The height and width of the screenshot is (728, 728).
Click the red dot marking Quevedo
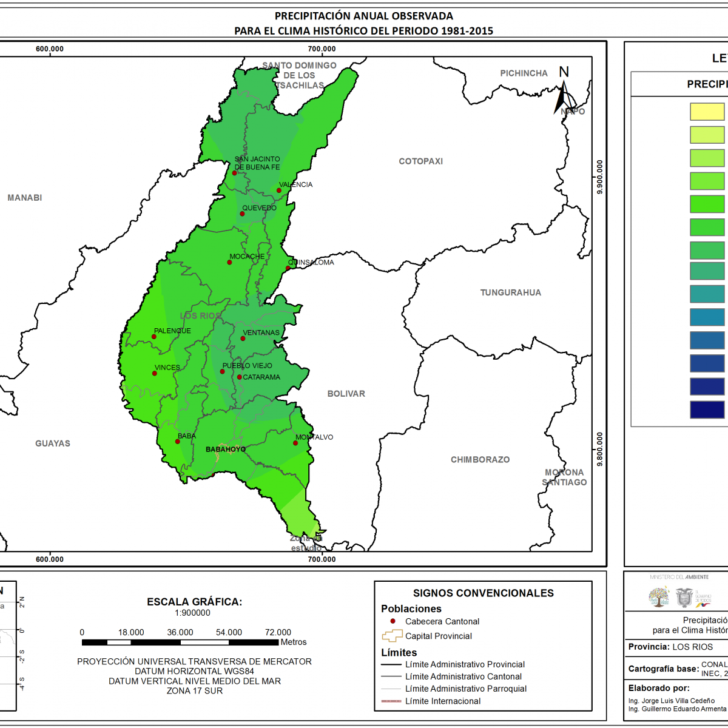tap(242, 214)
